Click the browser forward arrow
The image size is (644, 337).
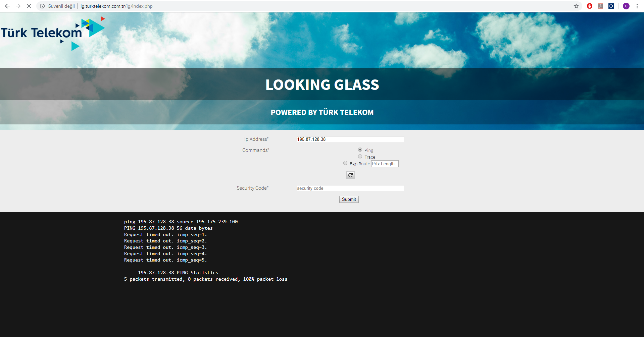pyautogui.click(x=18, y=6)
